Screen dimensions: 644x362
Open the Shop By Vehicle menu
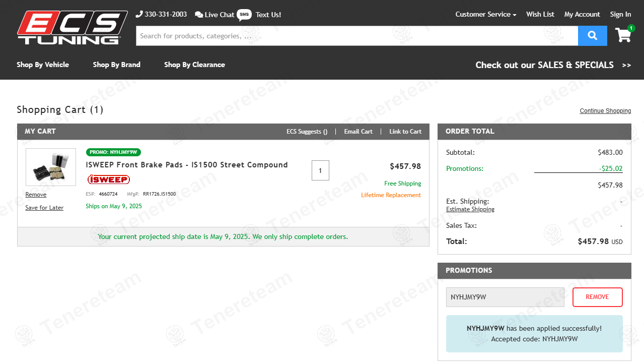(43, 65)
